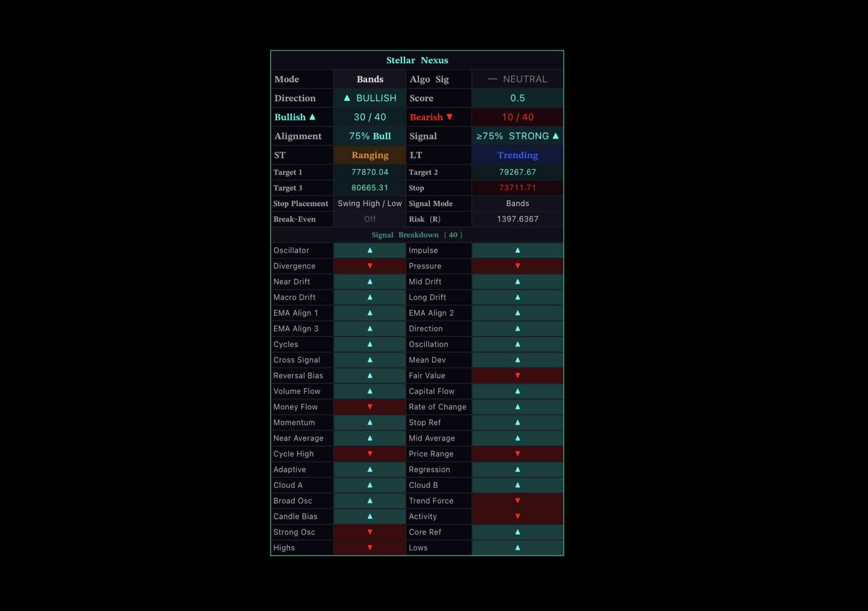Click the Stellar Nexus title header

tap(417, 60)
